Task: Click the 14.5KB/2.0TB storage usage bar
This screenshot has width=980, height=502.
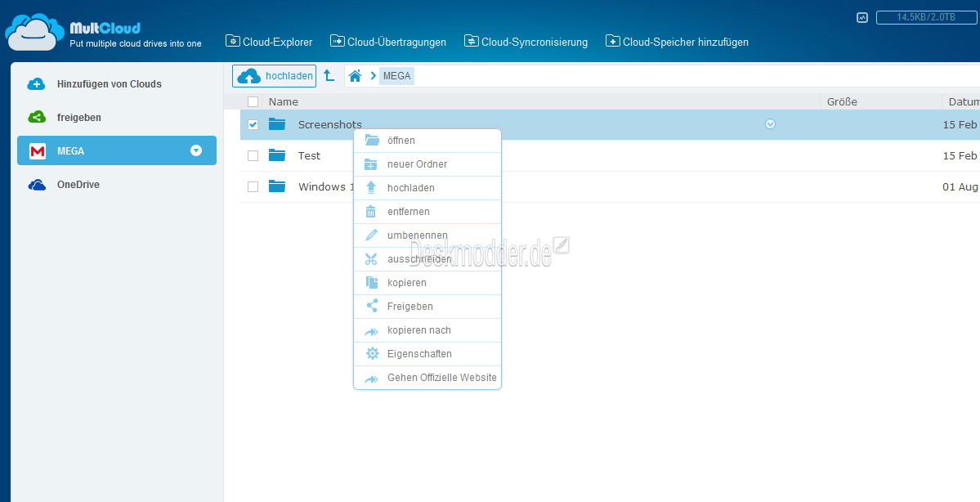Action: (x=926, y=17)
